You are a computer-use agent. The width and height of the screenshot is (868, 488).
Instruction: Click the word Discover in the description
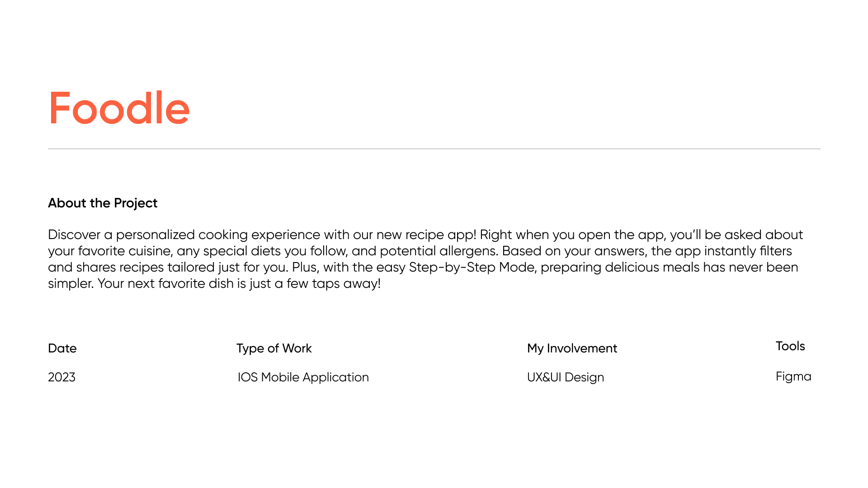point(74,235)
